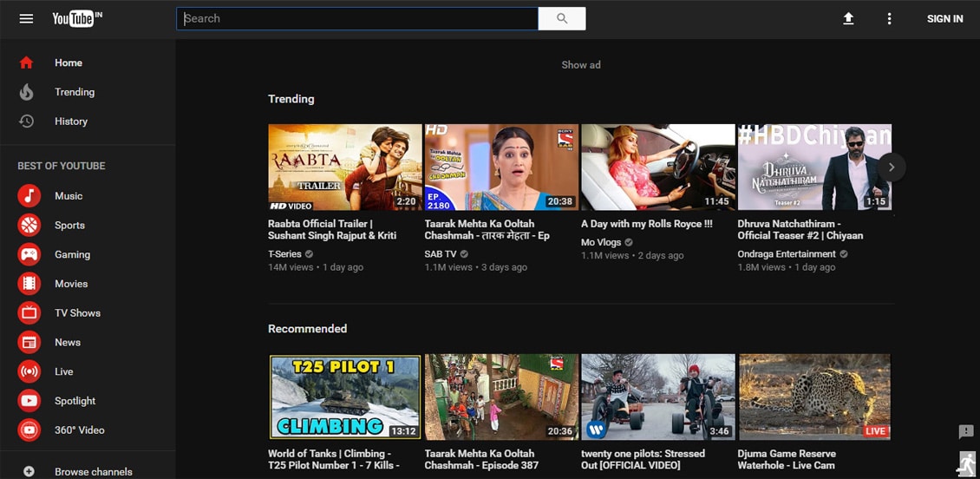Click Raabta Official Trailer title
Viewport: 980px width, 479px height.
332,229
